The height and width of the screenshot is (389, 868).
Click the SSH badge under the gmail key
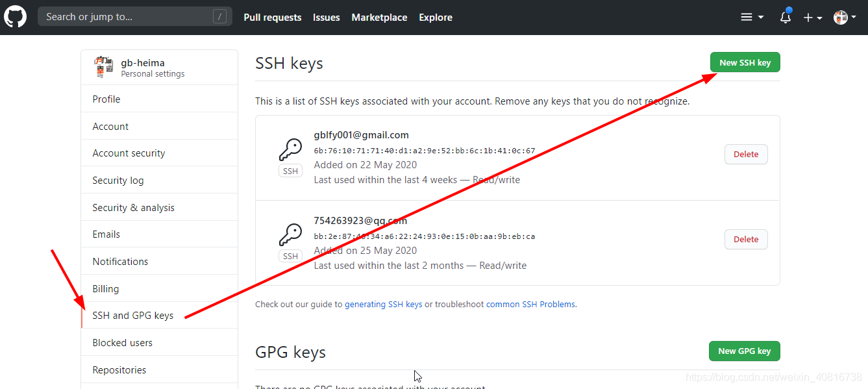290,171
